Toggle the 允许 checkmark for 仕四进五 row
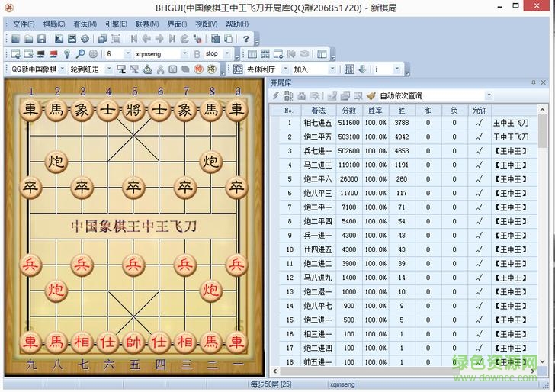The width and height of the screenshot is (555, 392). (480, 249)
